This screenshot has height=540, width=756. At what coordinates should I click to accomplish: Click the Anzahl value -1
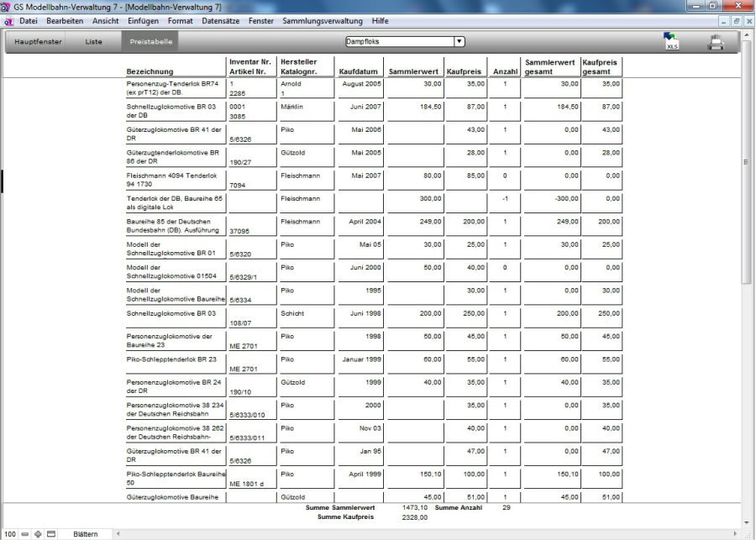pos(505,199)
